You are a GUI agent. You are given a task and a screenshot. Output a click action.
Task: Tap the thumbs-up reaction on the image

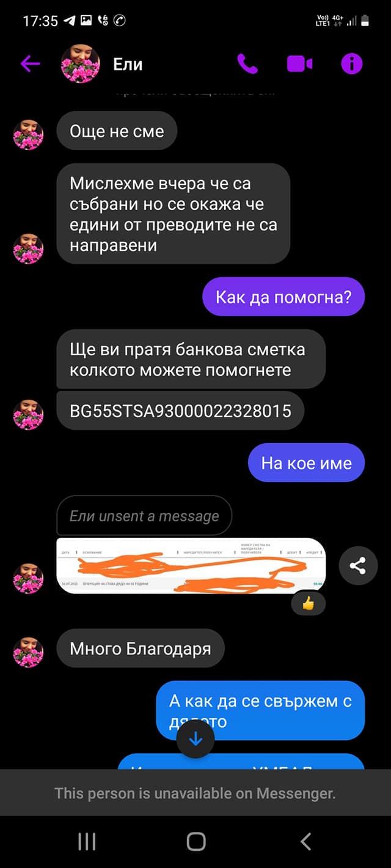tap(308, 603)
